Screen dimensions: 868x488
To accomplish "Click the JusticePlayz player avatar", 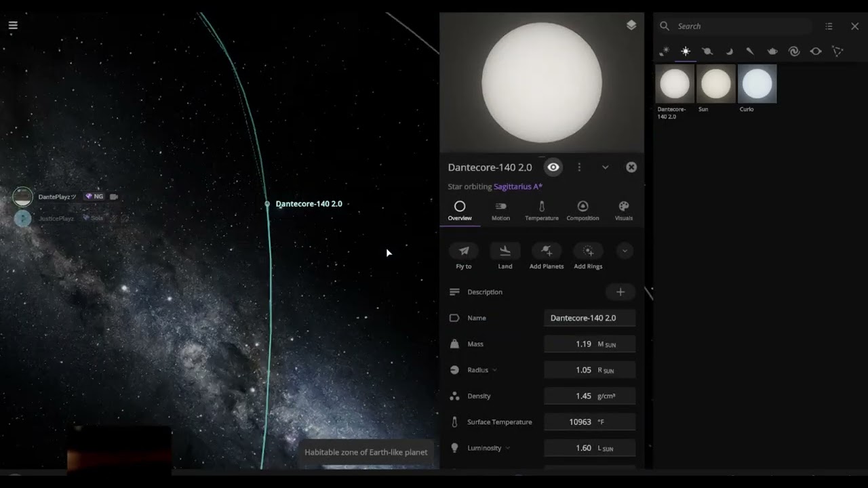I will pos(22,218).
